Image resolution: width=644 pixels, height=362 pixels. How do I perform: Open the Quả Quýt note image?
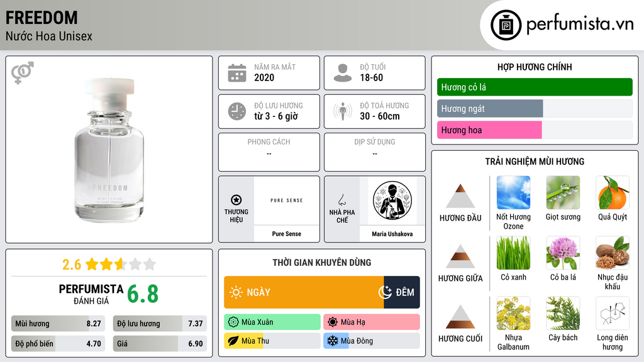613,192
